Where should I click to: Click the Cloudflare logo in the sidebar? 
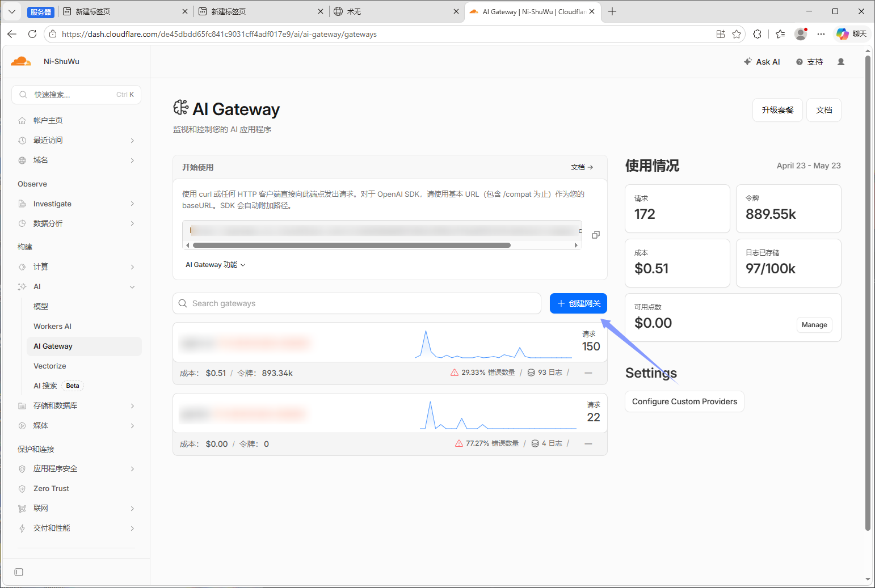(x=21, y=61)
